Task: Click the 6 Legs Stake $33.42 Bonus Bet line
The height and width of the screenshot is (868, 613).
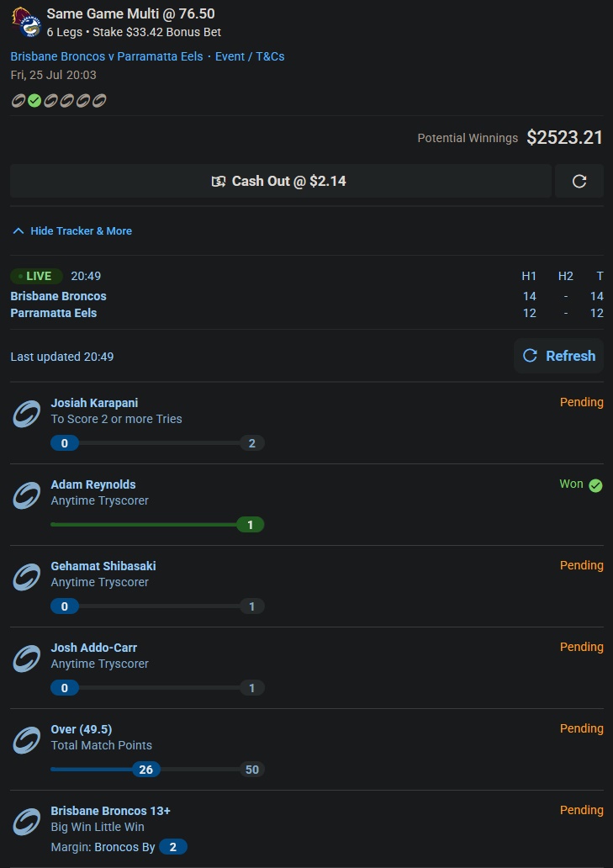Action: click(x=134, y=32)
